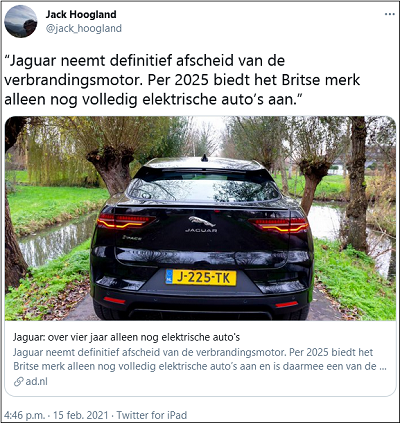The width and height of the screenshot is (400, 423).
Task: Click the Jaguar leaping cat emblem in photo
Action: (x=201, y=221)
